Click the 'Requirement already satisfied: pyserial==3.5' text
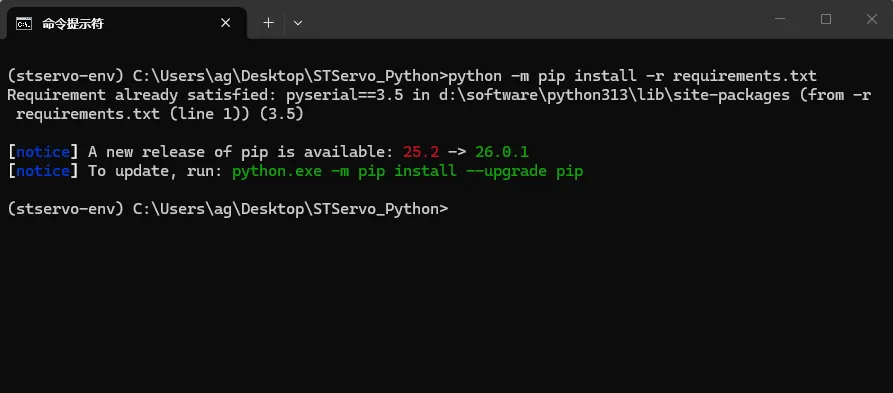893x393 pixels. tap(205, 95)
